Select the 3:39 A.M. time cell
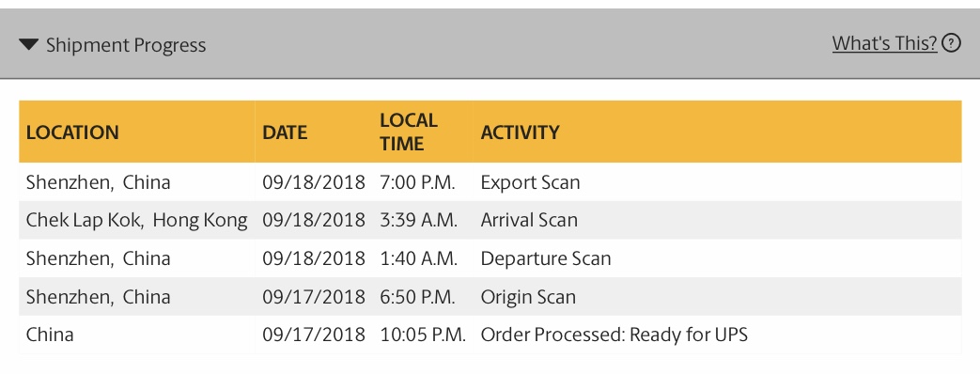 point(419,220)
